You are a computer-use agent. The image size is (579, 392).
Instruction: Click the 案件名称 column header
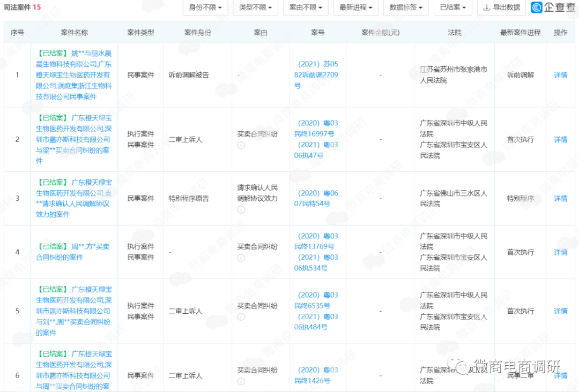[x=73, y=32]
